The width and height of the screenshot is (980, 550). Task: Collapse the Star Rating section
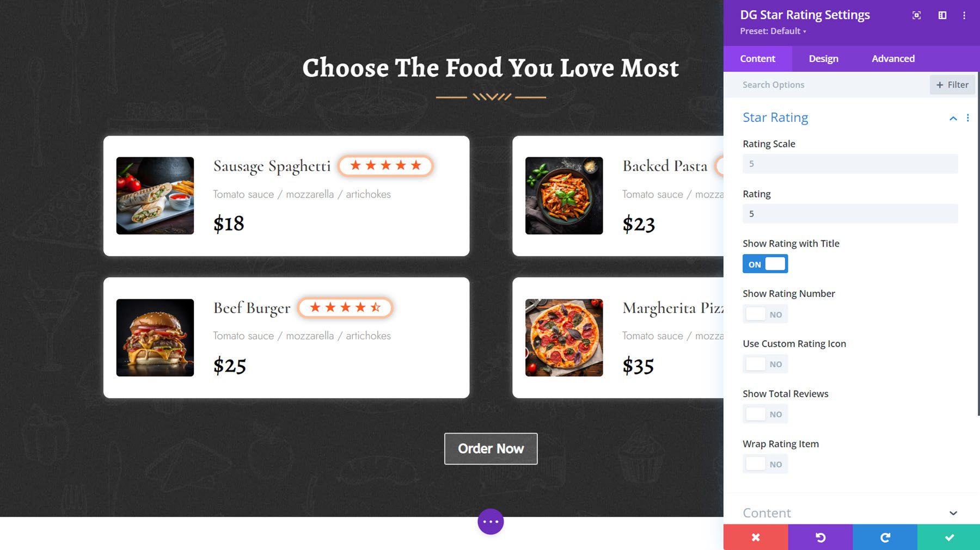click(x=953, y=118)
